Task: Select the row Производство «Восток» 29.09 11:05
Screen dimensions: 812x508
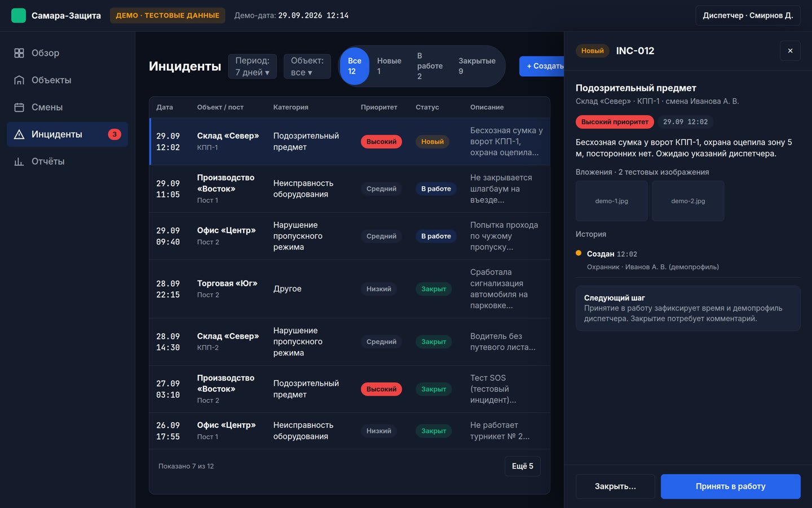Action: [350, 189]
